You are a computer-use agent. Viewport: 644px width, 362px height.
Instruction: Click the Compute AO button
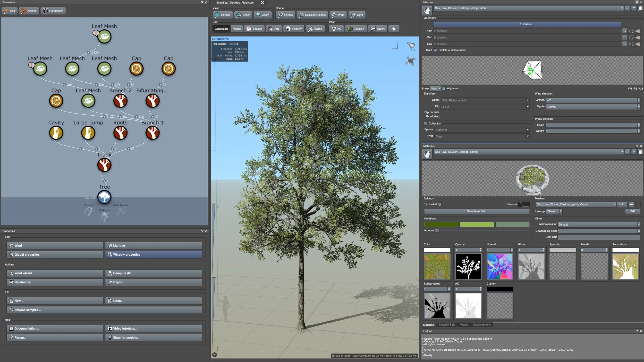[154, 273]
